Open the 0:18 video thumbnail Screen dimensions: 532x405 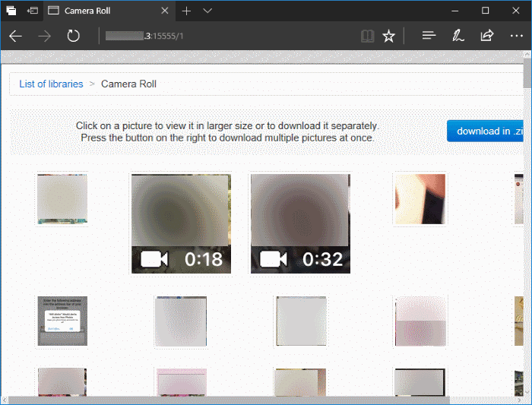[x=181, y=224]
